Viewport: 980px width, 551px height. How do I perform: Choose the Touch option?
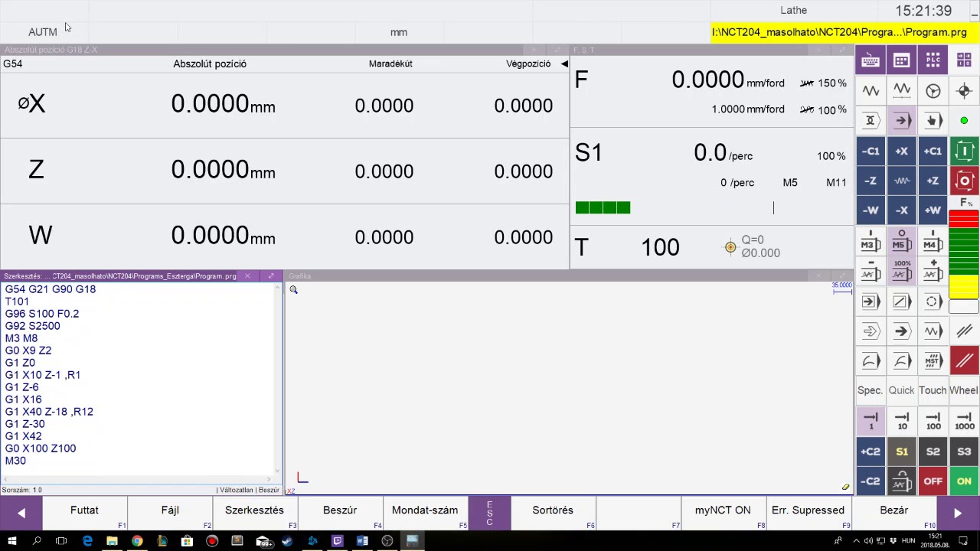coord(933,390)
